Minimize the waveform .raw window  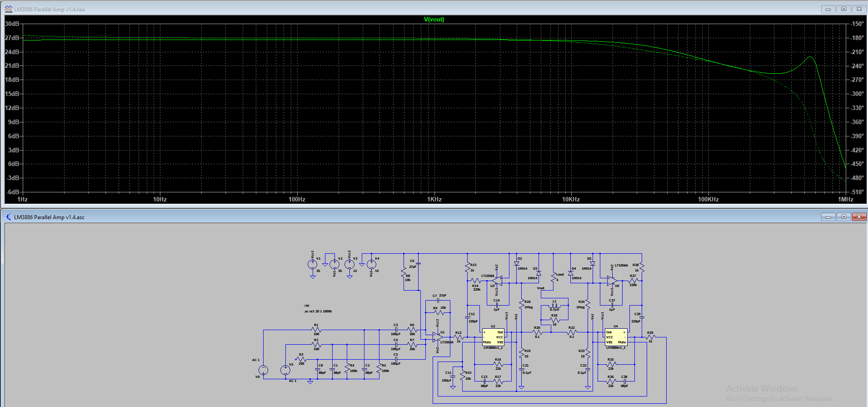point(828,9)
